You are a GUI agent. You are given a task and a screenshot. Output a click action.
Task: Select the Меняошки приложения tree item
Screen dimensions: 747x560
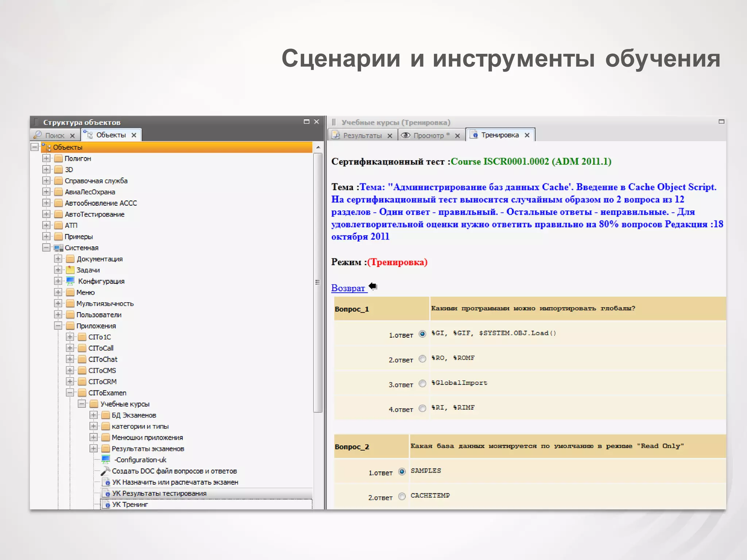coord(147,437)
